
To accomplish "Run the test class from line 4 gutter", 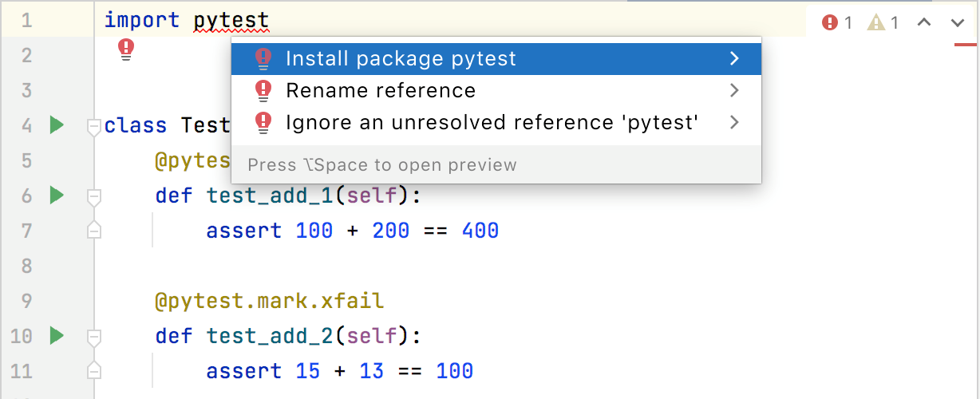I will [56, 124].
